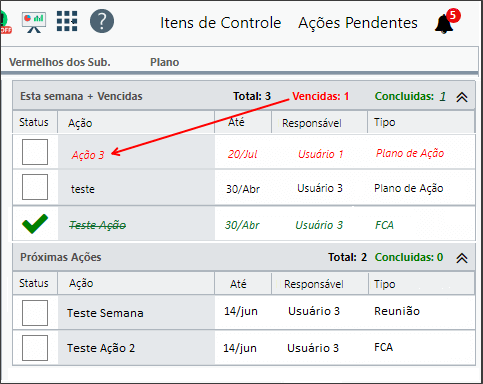This screenshot has width=483, height=384.
Task: Sort by the Responsável column in Próximas Ações
Action: [x=314, y=284]
